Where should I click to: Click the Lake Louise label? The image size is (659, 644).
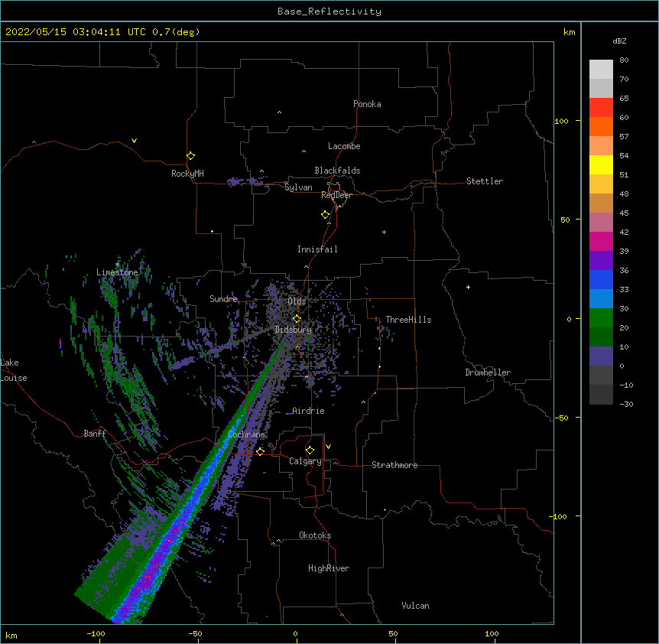click(x=14, y=370)
